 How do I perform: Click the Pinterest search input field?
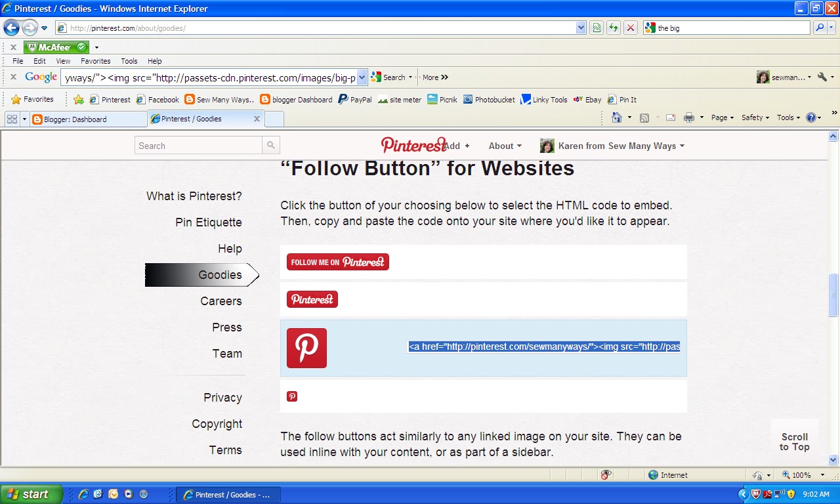[x=198, y=145]
